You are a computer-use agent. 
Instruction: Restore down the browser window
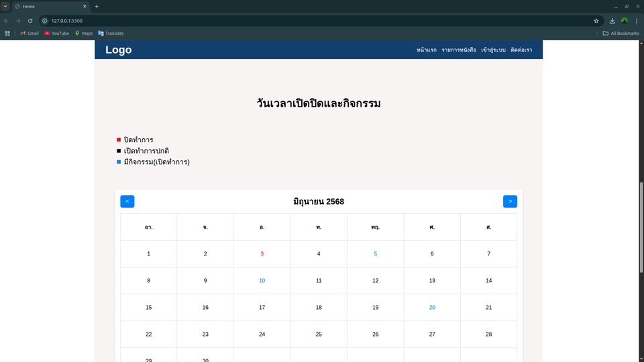(627, 7)
